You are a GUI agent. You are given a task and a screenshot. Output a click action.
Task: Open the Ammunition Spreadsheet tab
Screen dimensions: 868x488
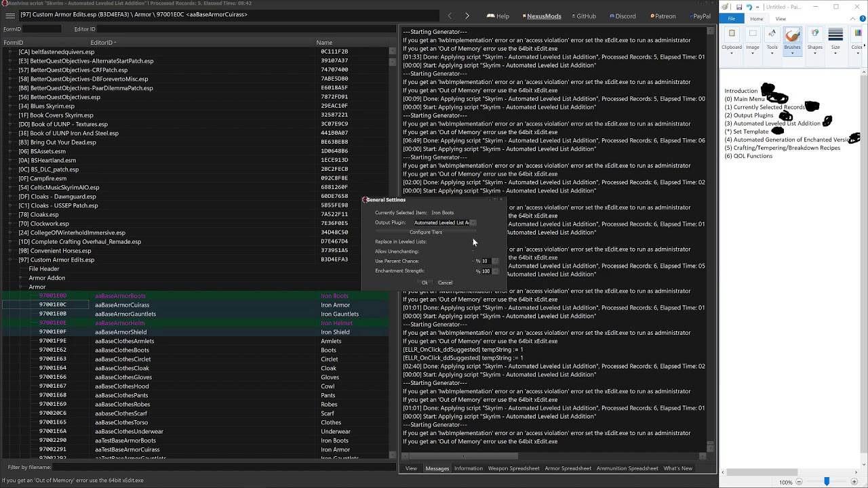point(627,468)
